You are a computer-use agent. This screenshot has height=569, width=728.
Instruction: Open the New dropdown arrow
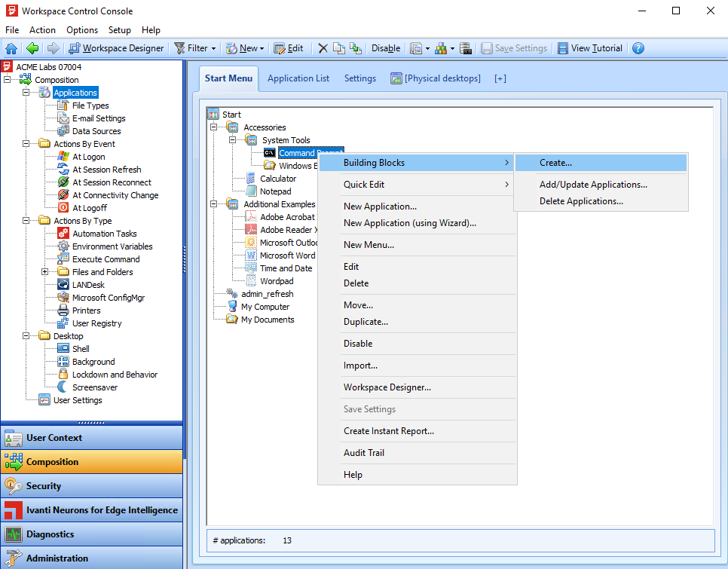262,48
